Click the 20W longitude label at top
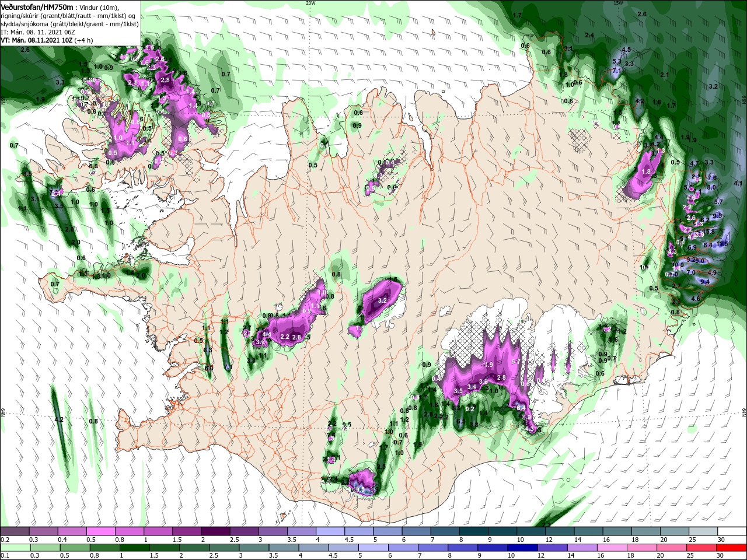 (310, 3)
